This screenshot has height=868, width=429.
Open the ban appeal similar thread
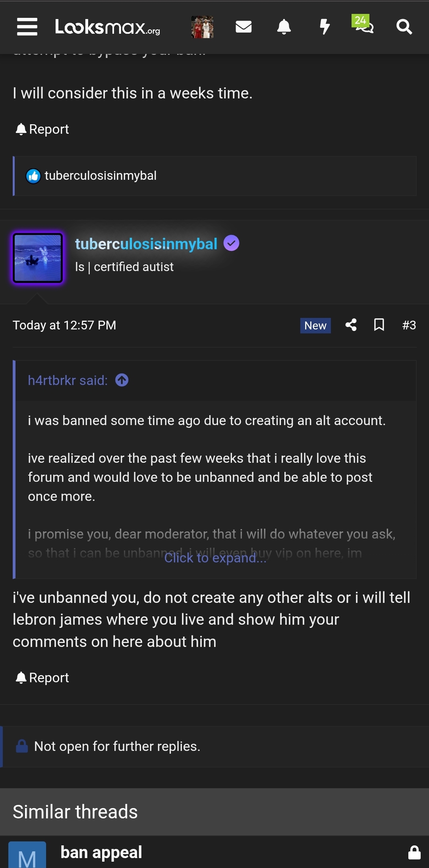click(x=101, y=852)
